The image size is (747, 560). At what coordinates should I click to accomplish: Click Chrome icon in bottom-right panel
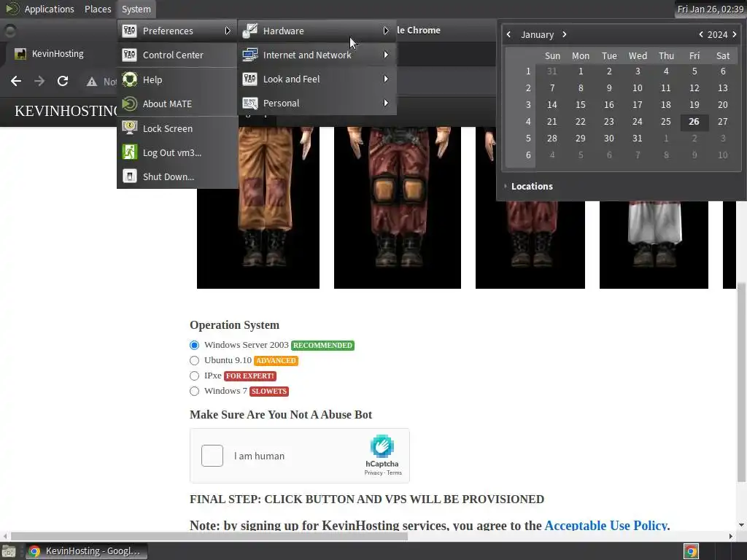pos(692,551)
